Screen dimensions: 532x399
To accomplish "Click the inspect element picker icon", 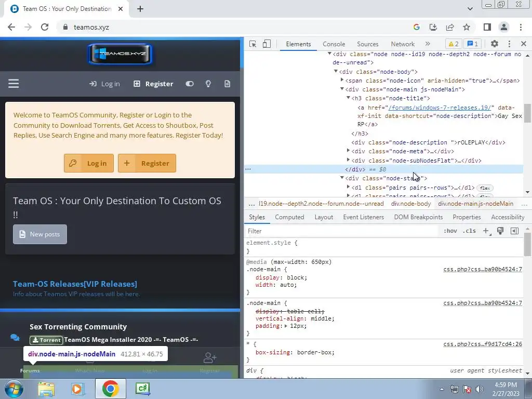I will pos(252,44).
